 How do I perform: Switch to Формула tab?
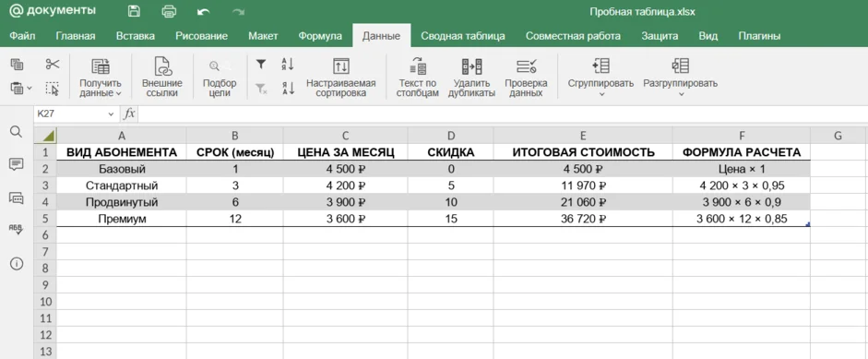(320, 36)
